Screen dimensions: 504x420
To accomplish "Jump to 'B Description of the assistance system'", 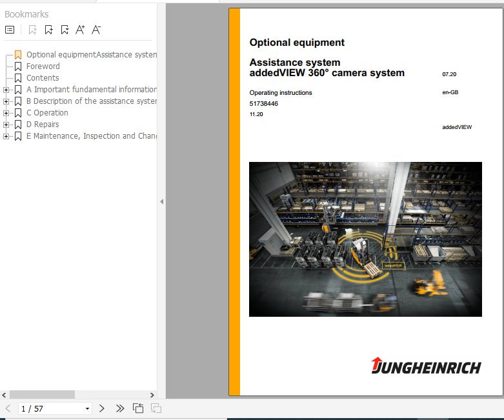I will pyautogui.click(x=92, y=101).
